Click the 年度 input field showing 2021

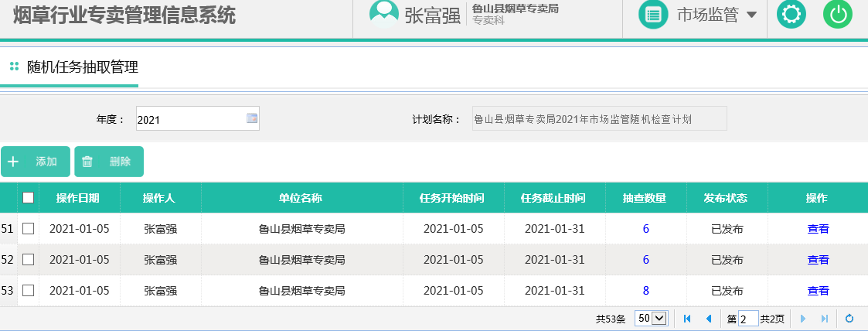pos(198,118)
